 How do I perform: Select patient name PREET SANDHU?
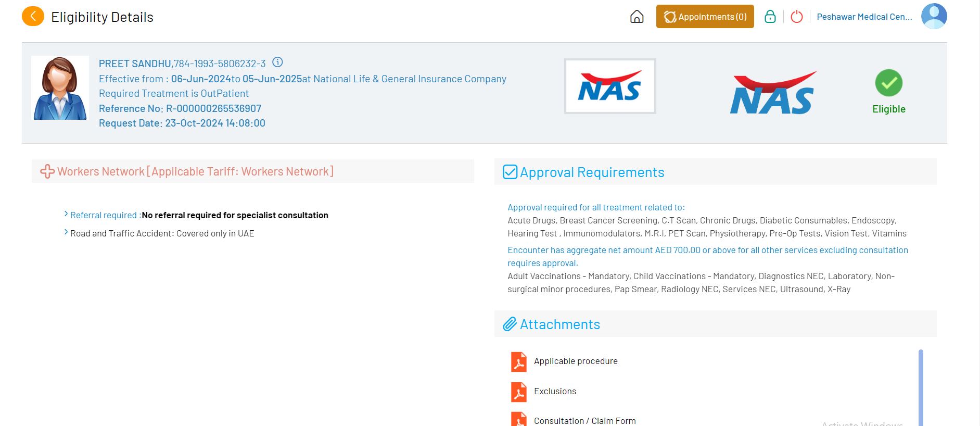[135, 64]
